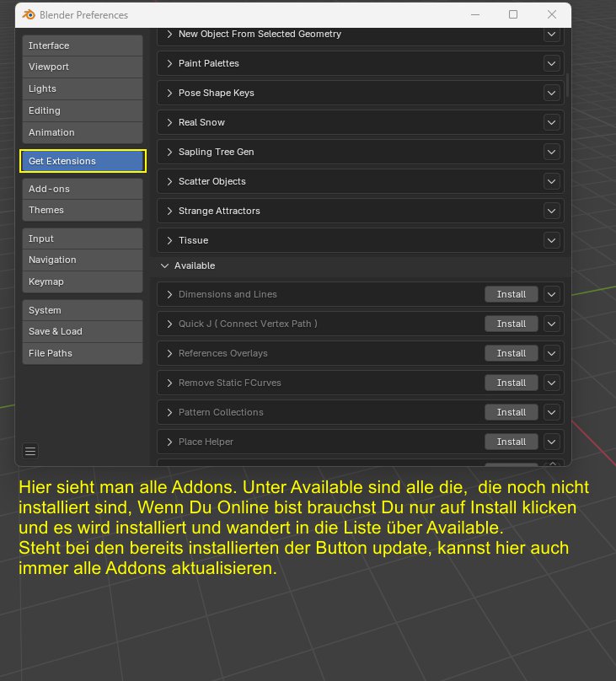Install the Pattern Collections extension
Viewport: 616px width, 681px height.
[x=512, y=413]
